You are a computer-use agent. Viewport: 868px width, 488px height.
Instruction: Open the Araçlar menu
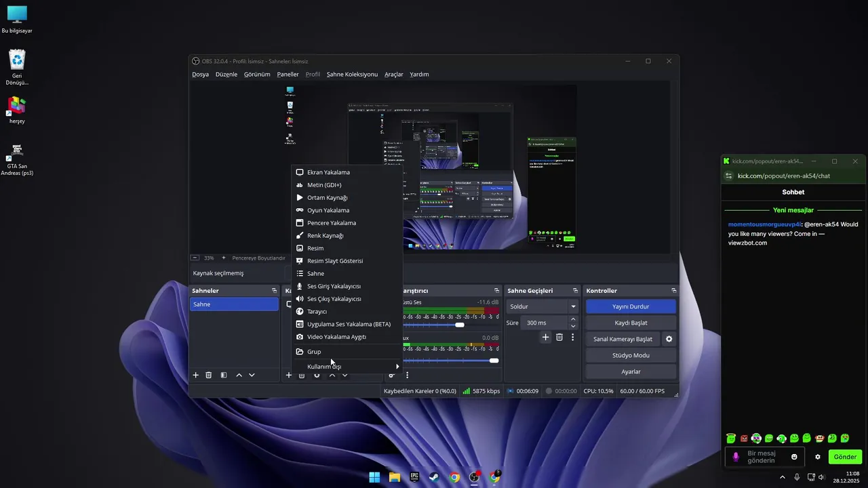(x=394, y=75)
